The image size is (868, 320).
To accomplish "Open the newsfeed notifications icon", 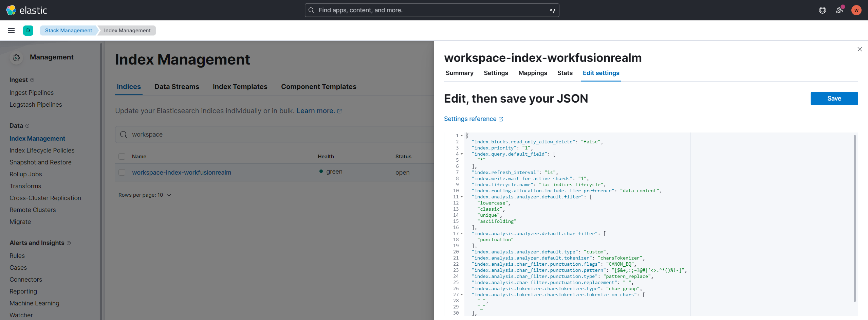I will (839, 10).
